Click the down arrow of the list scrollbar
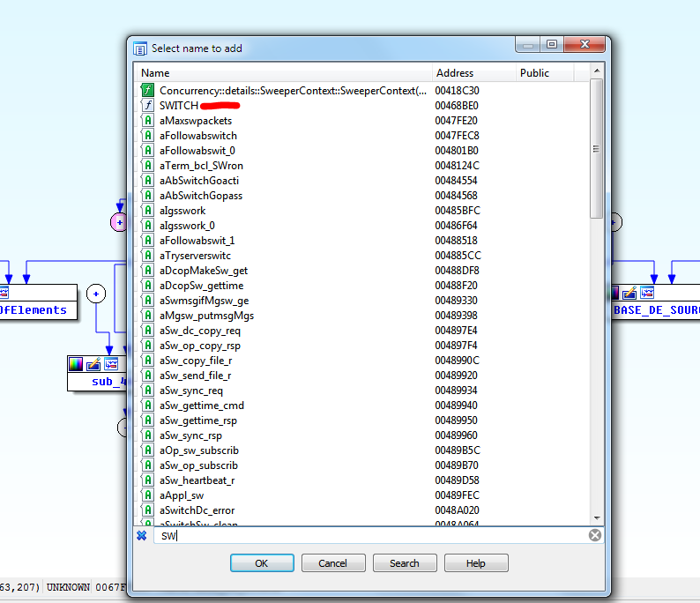The width and height of the screenshot is (700, 603). click(597, 518)
